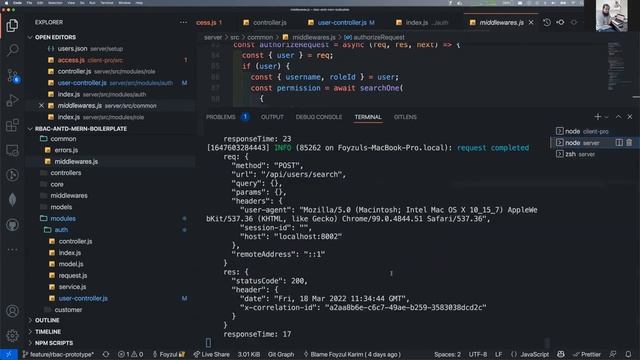The width and height of the screenshot is (640, 360).
Task: Open the Extensions view
Action: [12, 125]
